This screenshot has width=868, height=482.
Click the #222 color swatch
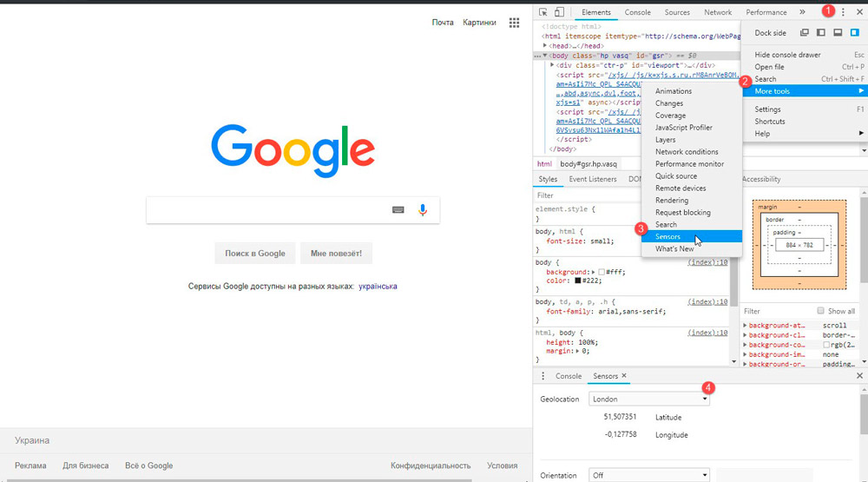tap(578, 281)
